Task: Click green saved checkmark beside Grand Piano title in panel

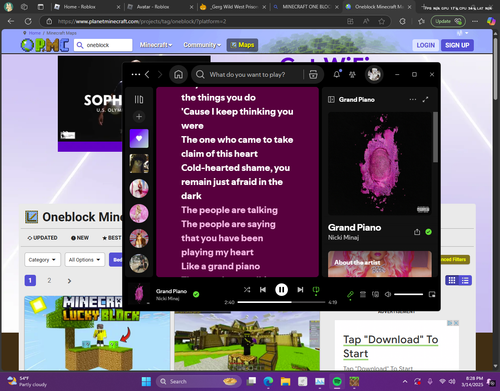Action: coord(429,232)
